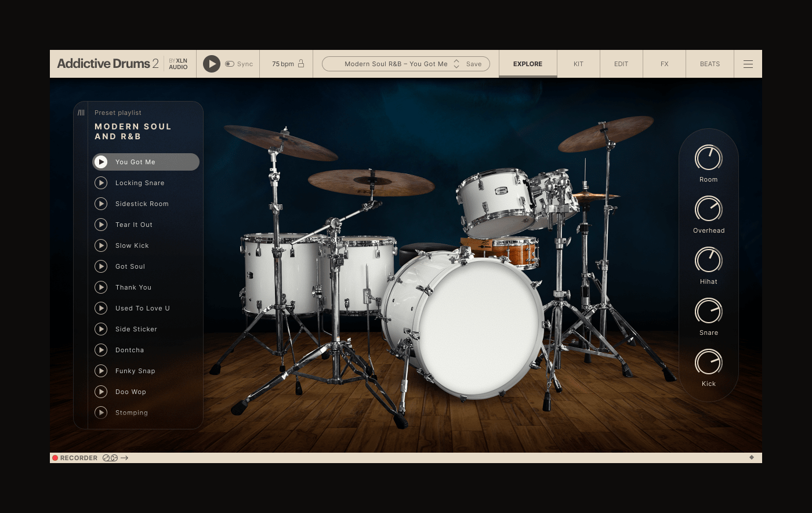Play the Thank You preset preview
Image resolution: width=812 pixels, height=513 pixels.
tap(101, 287)
